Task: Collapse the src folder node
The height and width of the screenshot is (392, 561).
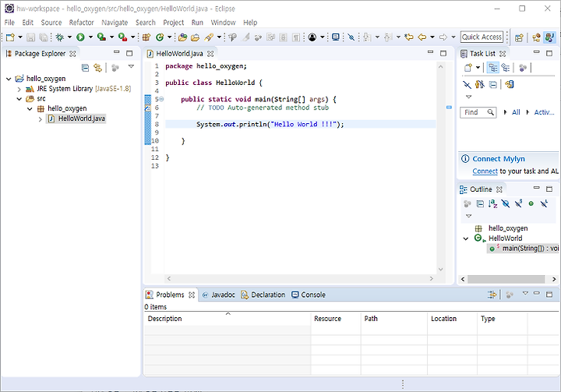Action: click(x=19, y=99)
